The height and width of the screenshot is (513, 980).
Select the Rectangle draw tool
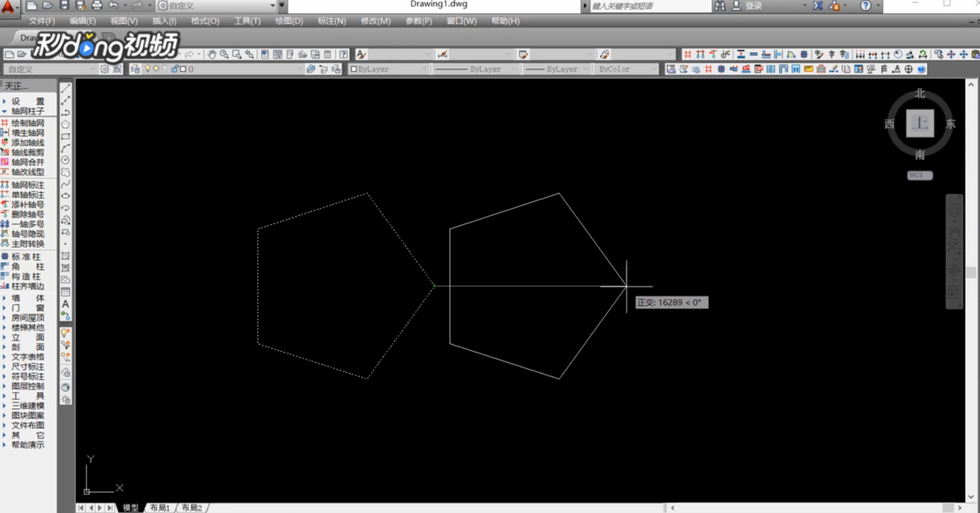tap(65, 136)
